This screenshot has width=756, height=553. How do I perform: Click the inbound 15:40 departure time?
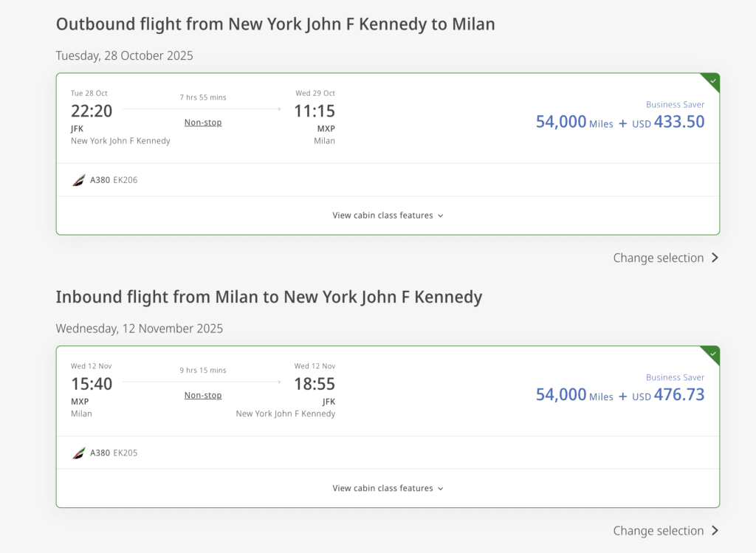coord(92,385)
